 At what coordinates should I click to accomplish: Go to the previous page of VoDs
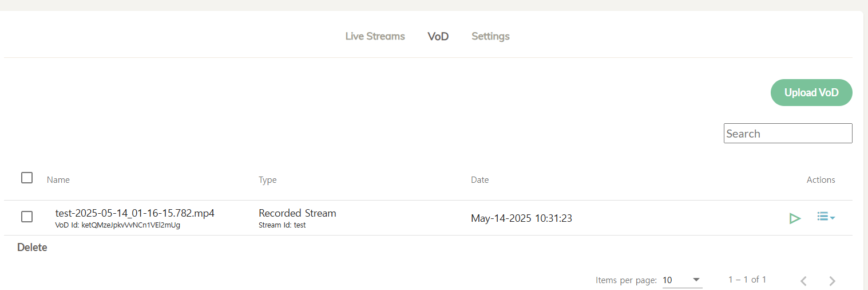[804, 281]
